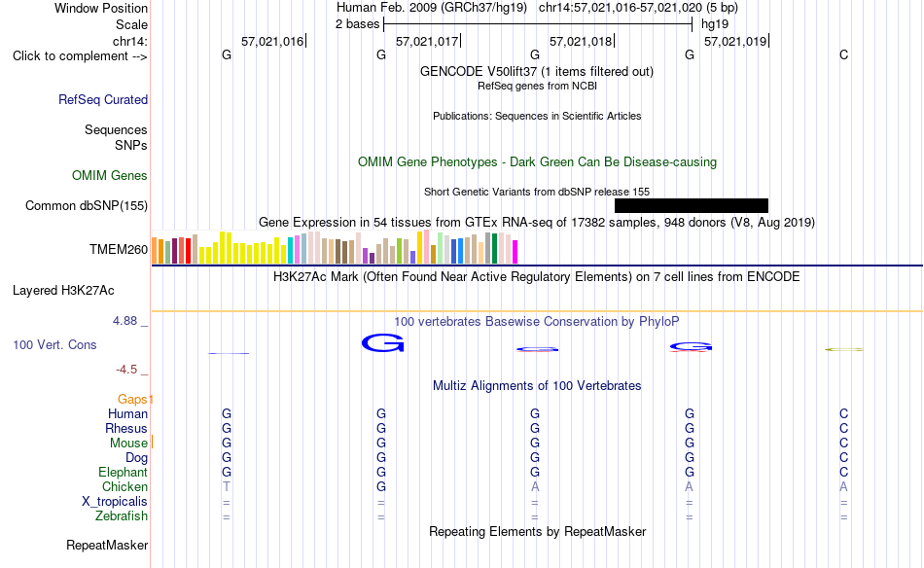Click the orange Gaps label

click(132, 400)
